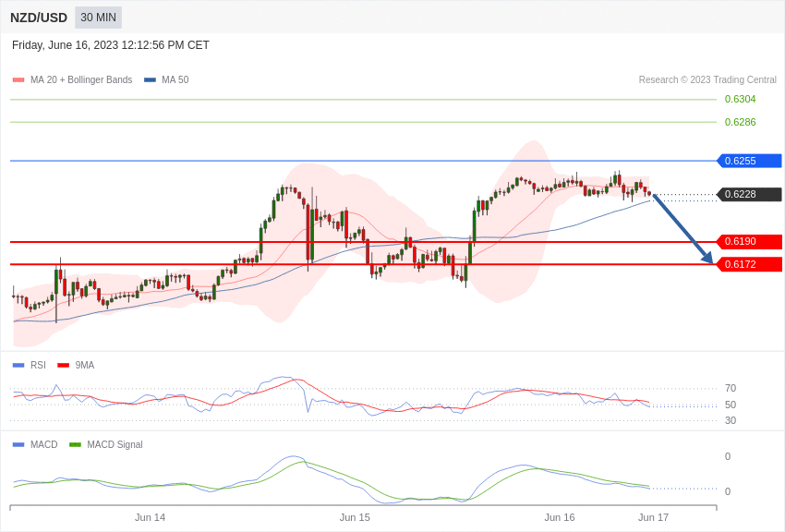Click the Jun 15 date axis label
The height and width of the screenshot is (532, 785).
coord(355,517)
